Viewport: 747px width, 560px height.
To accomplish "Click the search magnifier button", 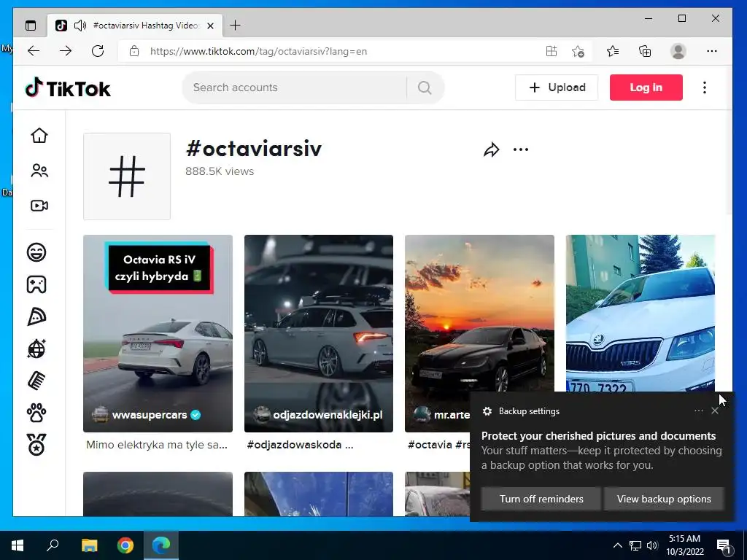I will (x=425, y=87).
